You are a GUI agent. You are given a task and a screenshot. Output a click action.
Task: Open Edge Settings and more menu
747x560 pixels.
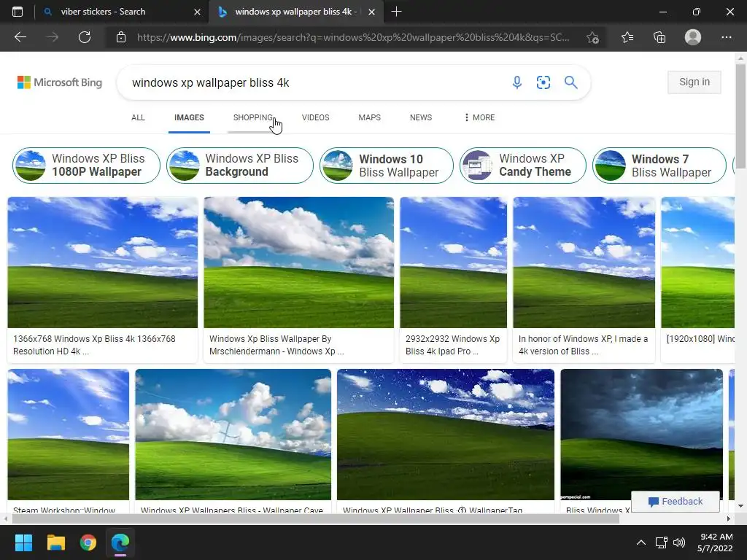click(x=726, y=37)
